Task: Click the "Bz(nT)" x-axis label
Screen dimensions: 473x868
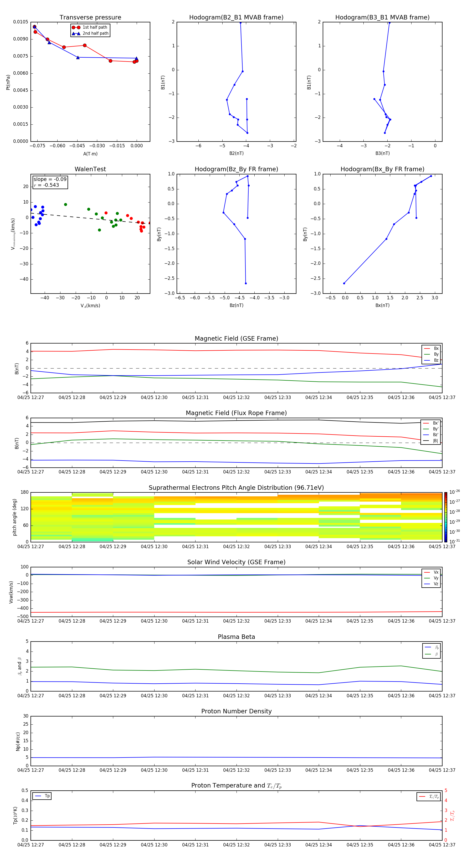Action: [236, 305]
